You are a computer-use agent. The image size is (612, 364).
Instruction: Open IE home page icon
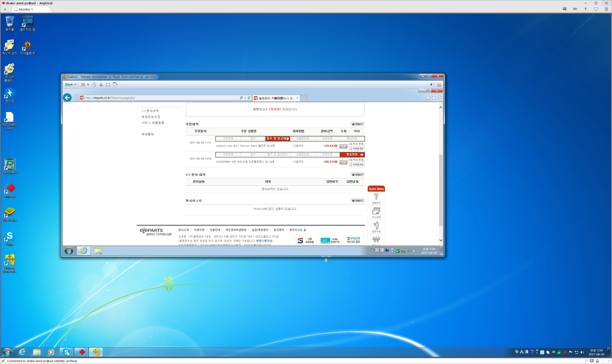428,98
